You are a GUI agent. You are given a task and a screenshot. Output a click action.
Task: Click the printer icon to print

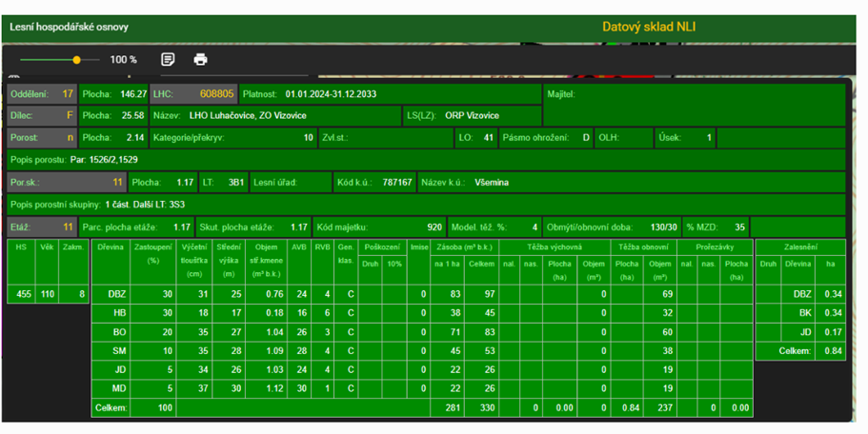pyautogui.click(x=200, y=59)
